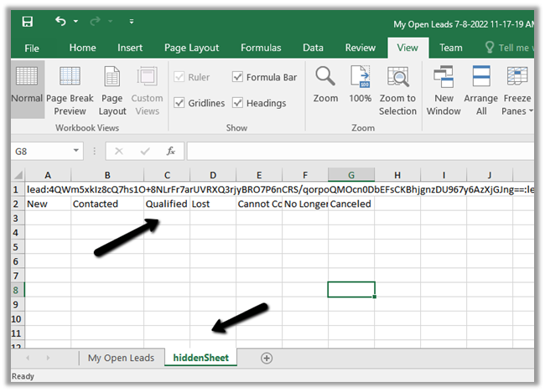This screenshot has height=392, width=545.
Task: Click Zoom to Selection
Action: [397, 90]
